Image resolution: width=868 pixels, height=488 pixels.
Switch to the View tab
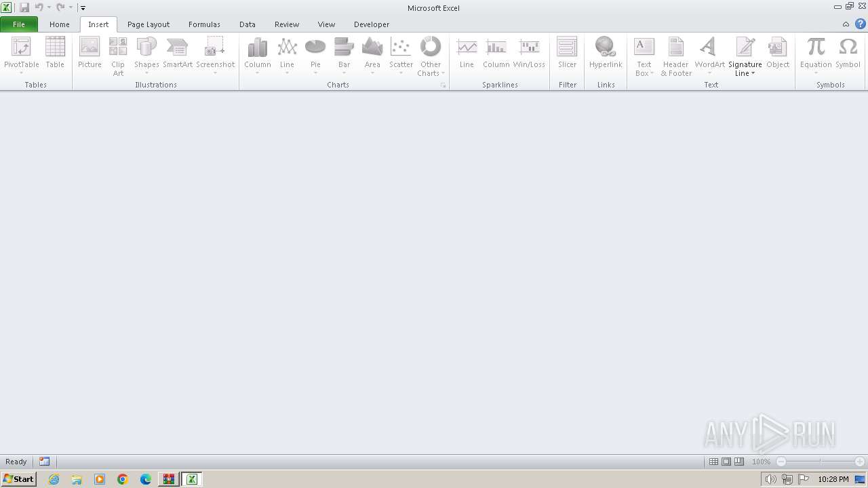(x=326, y=24)
